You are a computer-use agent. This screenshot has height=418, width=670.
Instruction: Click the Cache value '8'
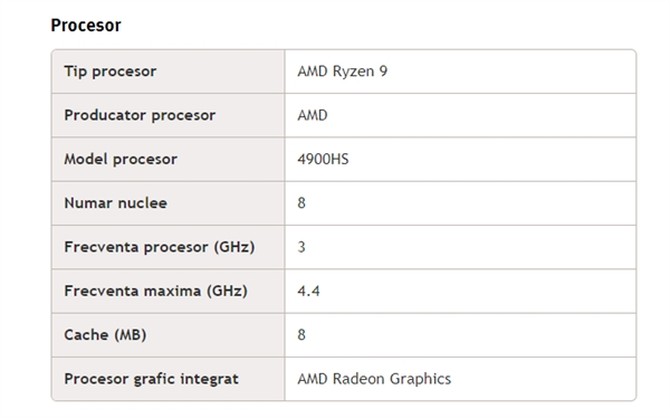coord(302,335)
